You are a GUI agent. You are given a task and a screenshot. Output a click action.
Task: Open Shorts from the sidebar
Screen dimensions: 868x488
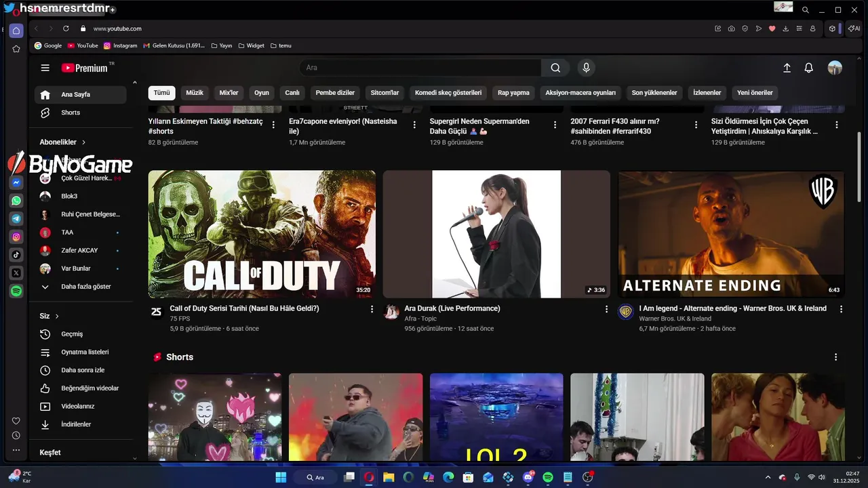pyautogui.click(x=81, y=113)
